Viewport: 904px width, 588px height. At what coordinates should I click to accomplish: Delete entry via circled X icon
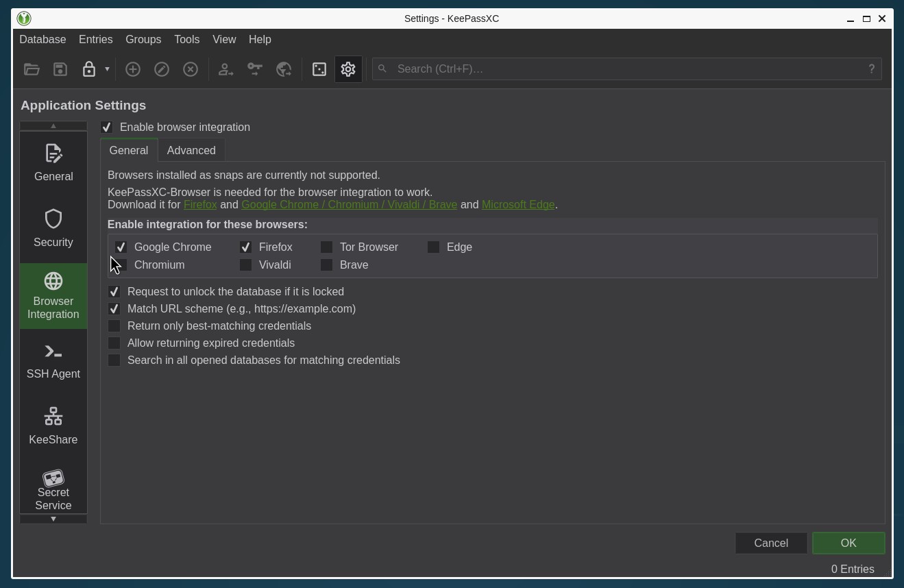(191, 69)
